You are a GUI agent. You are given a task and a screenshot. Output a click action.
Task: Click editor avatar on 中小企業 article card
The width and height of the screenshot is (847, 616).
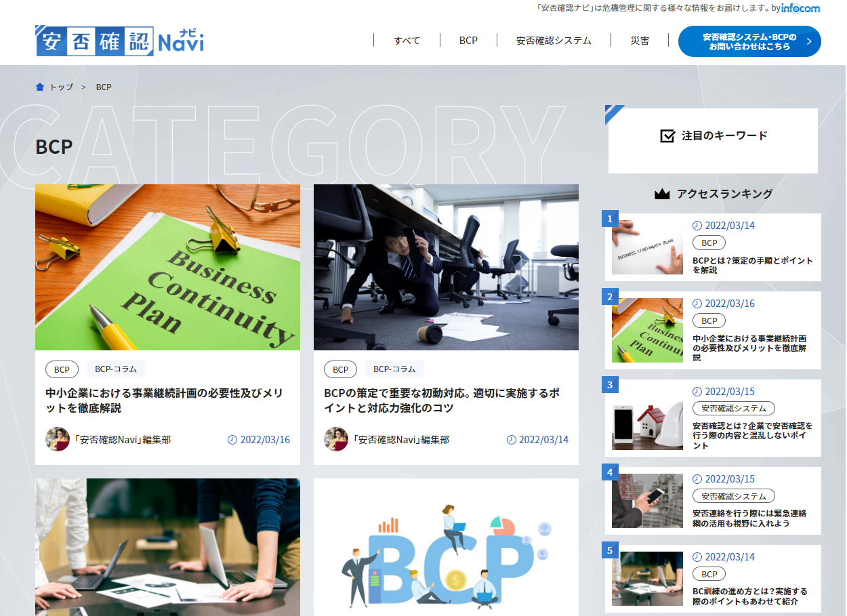pyautogui.click(x=58, y=439)
